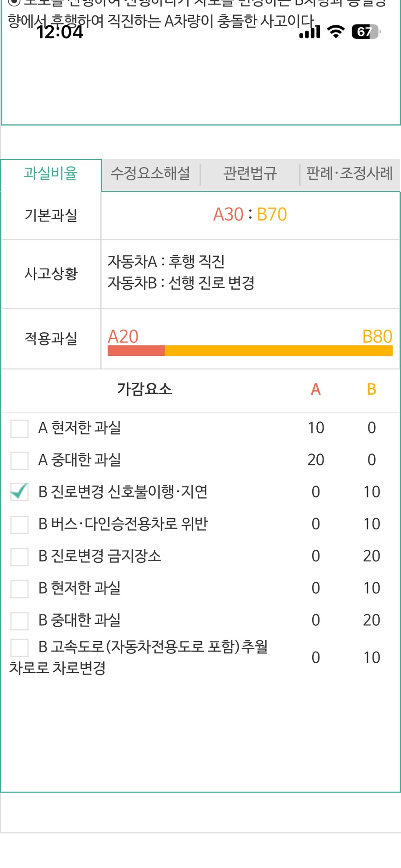Image resolution: width=401 pixels, height=868 pixels.
Task: Switch to the 과실비율 tab
Action: tap(51, 174)
